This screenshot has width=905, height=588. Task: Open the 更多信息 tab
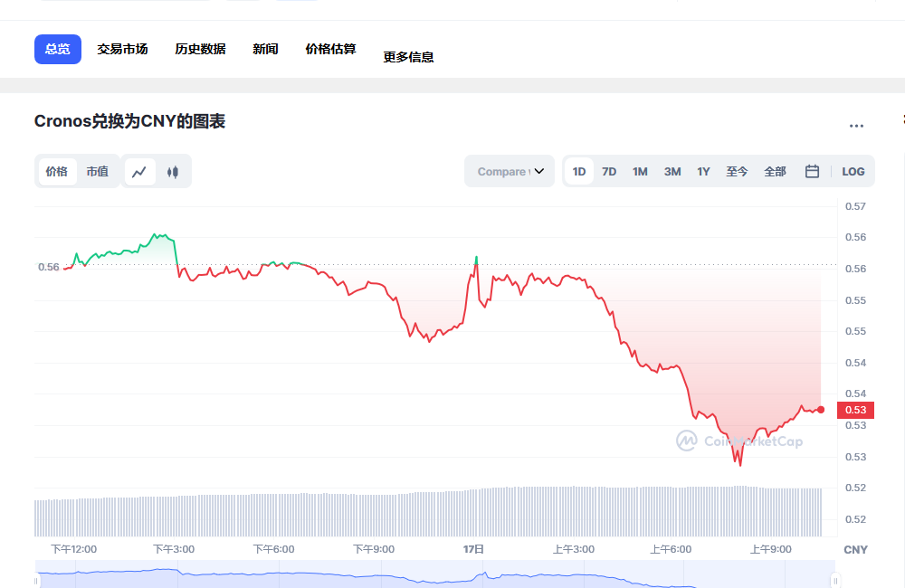pos(409,57)
